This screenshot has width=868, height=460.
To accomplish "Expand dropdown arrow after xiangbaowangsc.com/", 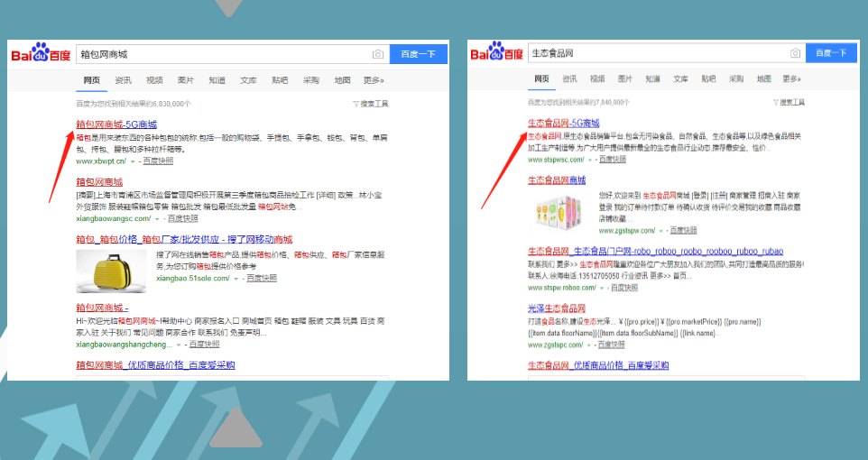I will (157, 219).
